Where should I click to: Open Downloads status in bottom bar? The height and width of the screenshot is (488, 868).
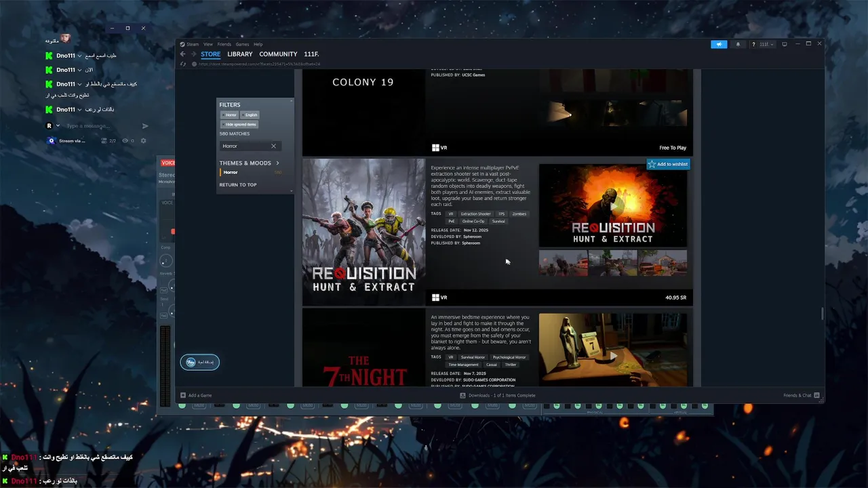pos(497,395)
